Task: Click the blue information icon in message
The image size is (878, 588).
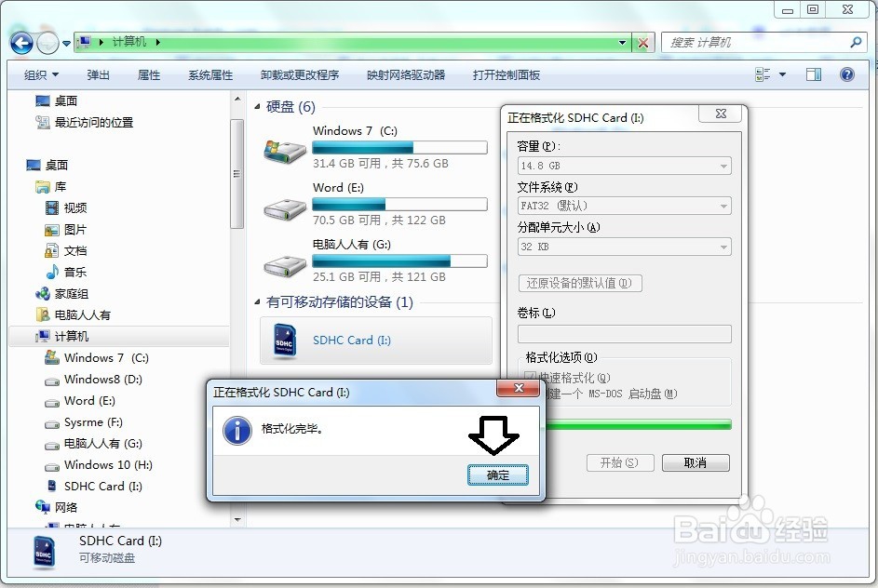Action: [237, 430]
